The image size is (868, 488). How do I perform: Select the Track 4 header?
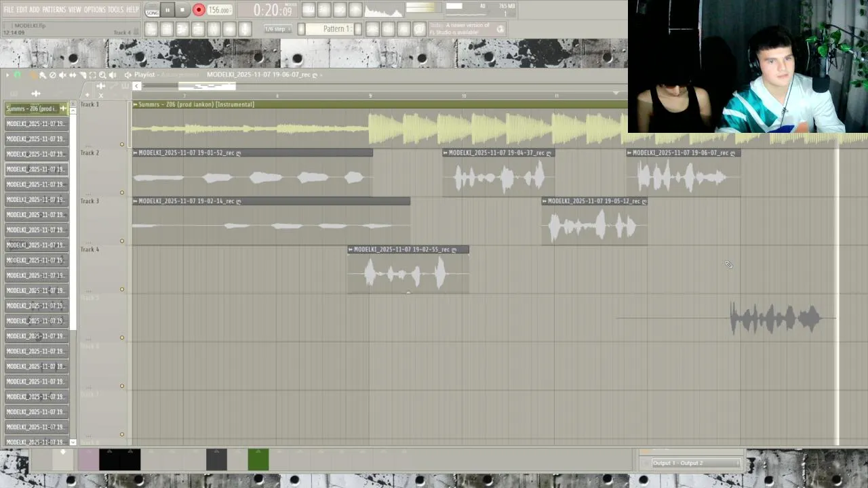click(x=102, y=269)
